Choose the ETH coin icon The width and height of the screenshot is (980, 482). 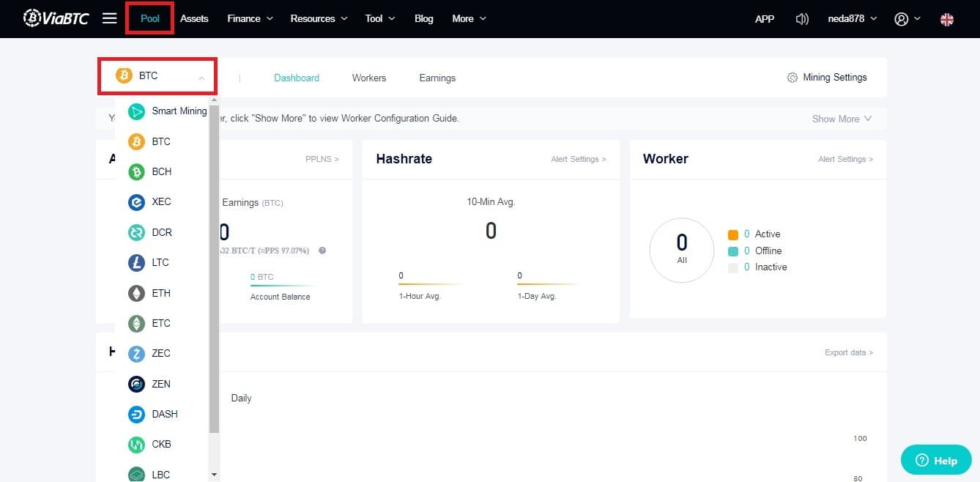tap(136, 293)
